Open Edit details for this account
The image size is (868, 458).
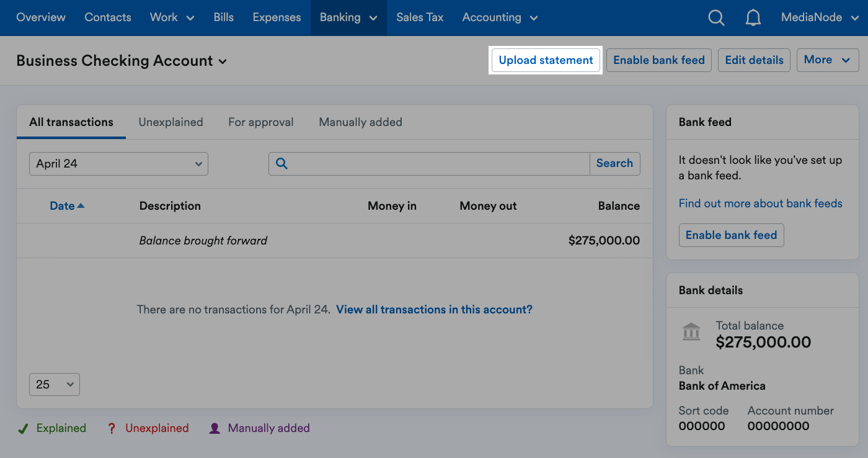[x=754, y=60]
